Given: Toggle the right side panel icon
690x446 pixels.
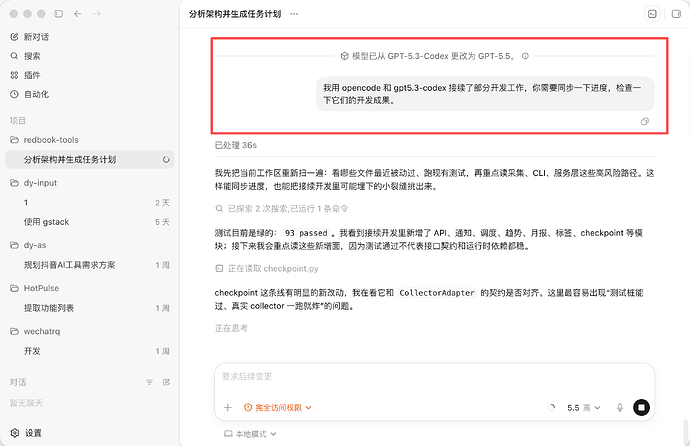Looking at the screenshot, I should coord(676,14).
